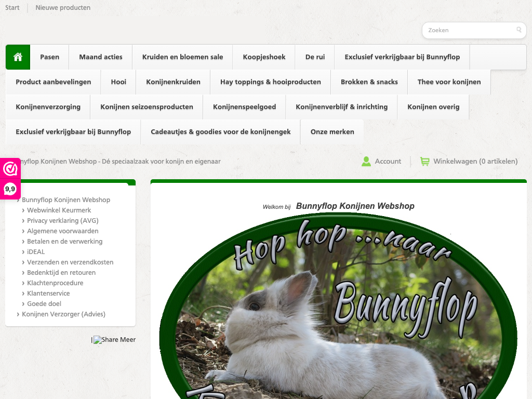Open Nieuwe producten link
The height and width of the screenshot is (399, 532).
(x=63, y=7)
